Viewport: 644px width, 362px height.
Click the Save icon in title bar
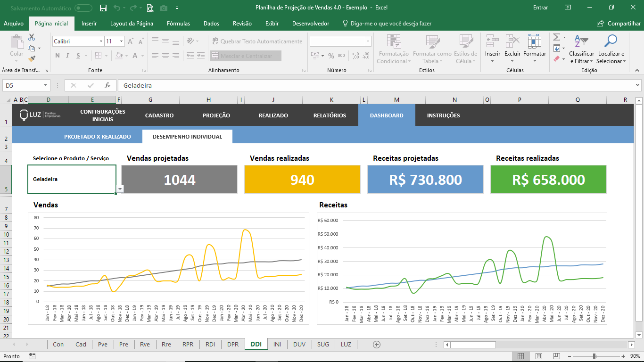[x=103, y=8]
